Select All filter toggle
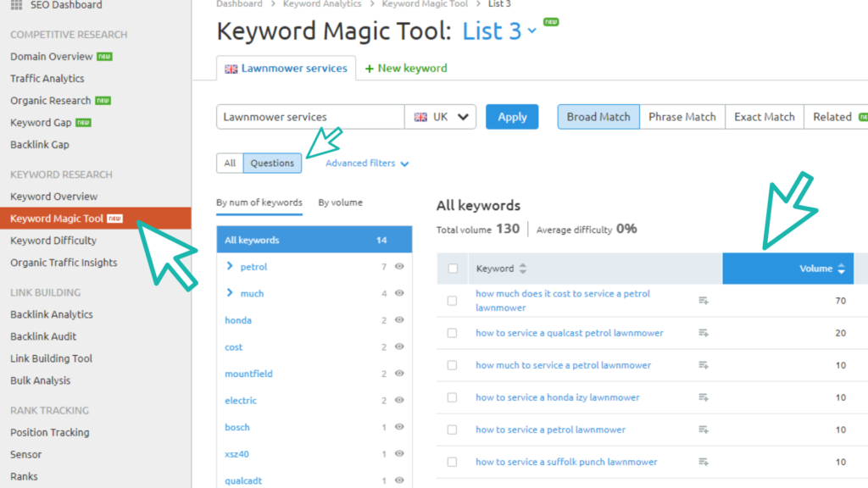Image resolution: width=868 pixels, height=488 pixels. (x=230, y=164)
